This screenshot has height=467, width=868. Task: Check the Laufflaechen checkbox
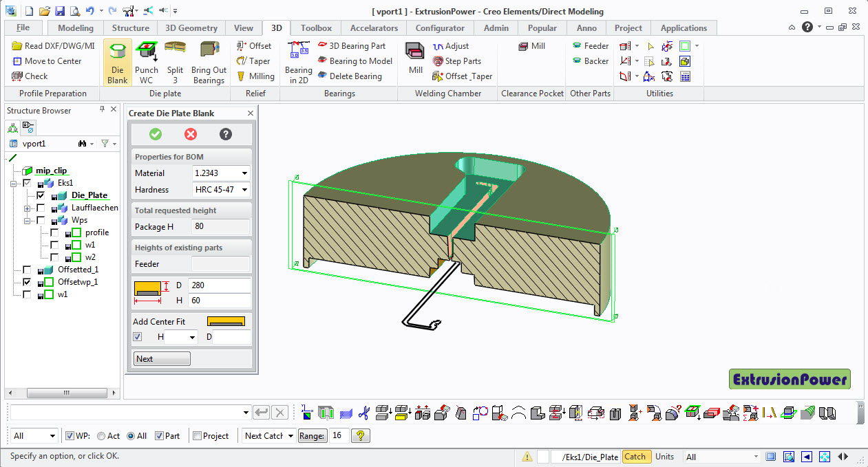click(x=41, y=208)
